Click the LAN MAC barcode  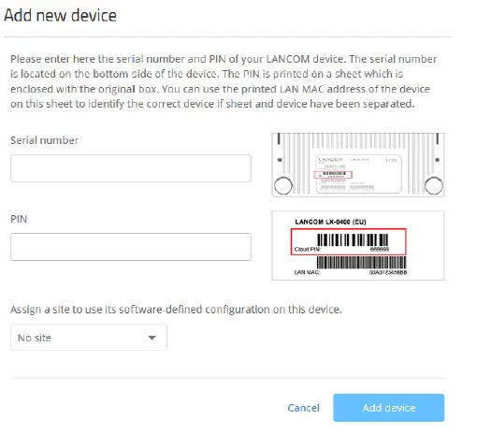(x=362, y=262)
